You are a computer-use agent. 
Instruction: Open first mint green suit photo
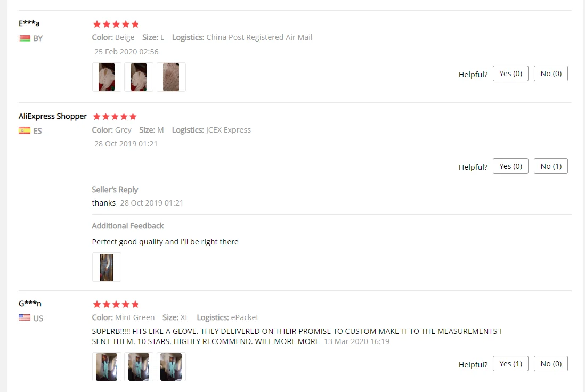pos(107,367)
